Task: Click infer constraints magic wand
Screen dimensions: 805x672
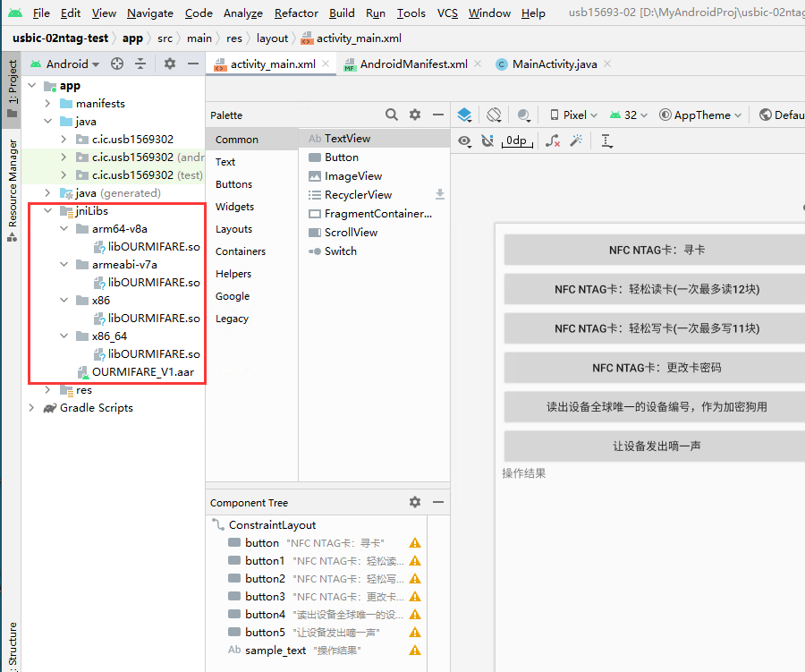Action: point(577,140)
